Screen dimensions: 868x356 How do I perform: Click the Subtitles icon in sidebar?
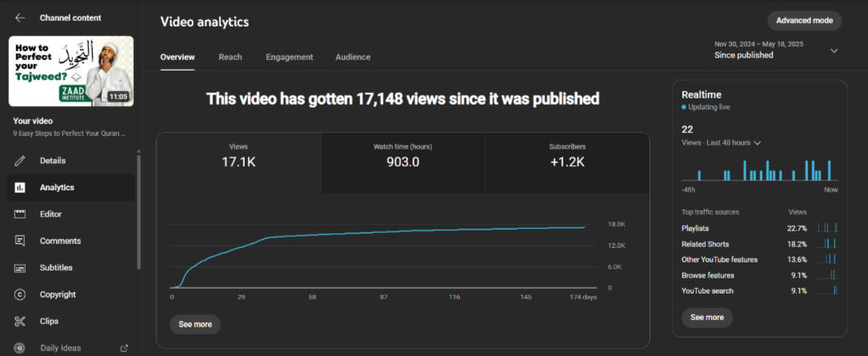point(20,268)
